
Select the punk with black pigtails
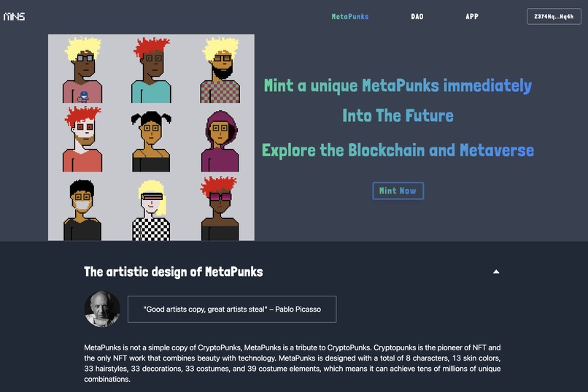[151, 141]
